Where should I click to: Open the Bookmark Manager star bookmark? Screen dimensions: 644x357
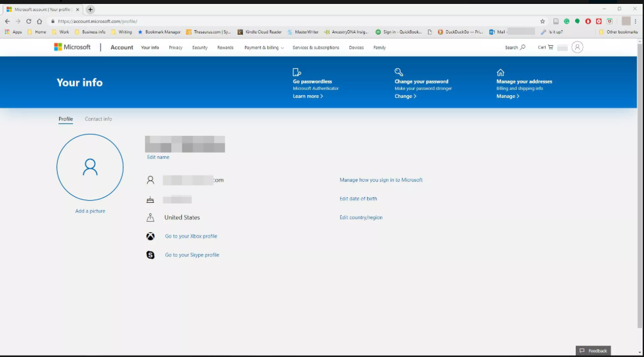159,31
